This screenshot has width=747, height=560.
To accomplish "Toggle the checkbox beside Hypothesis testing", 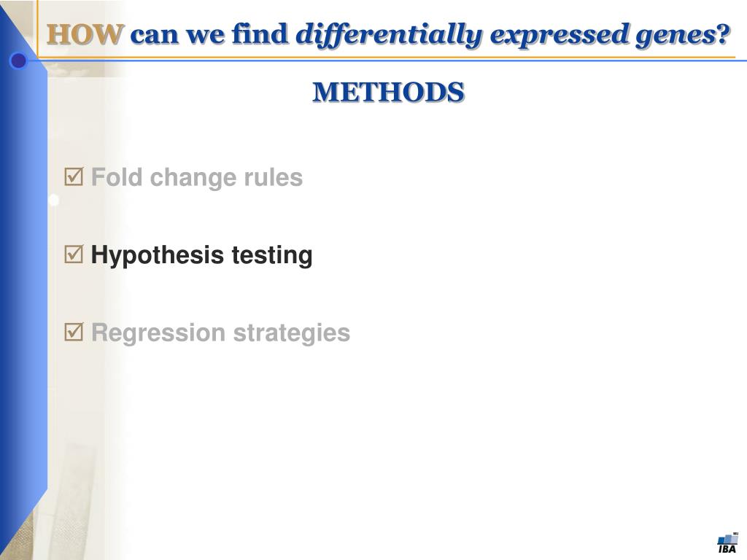I will (74, 254).
